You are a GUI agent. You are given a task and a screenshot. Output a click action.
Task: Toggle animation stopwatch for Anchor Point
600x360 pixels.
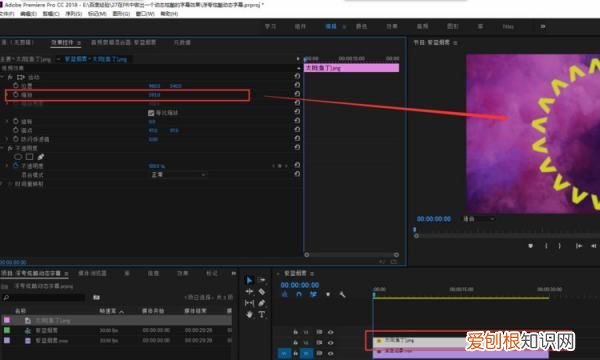pos(16,130)
